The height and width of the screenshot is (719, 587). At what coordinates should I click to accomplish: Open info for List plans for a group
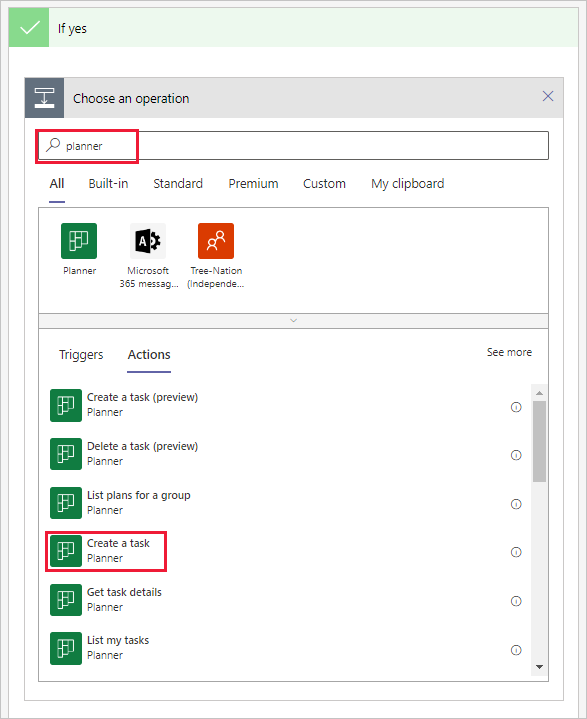point(516,504)
